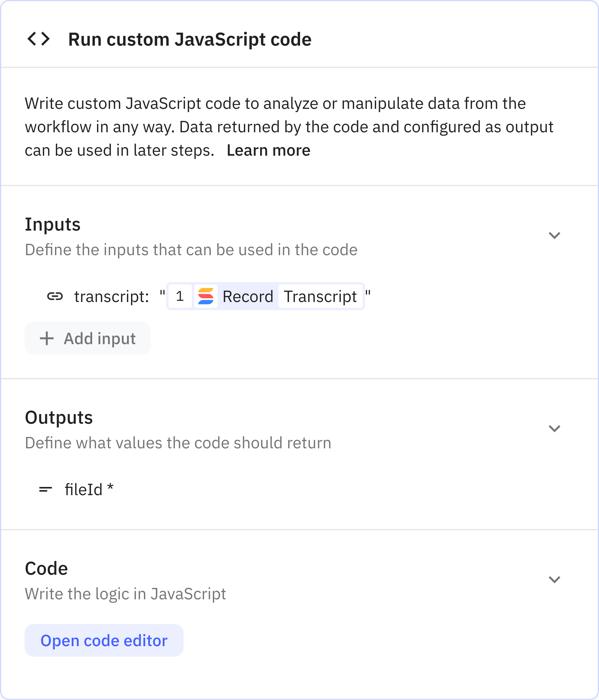
Task: Open the Learn more link
Action: 268,150
